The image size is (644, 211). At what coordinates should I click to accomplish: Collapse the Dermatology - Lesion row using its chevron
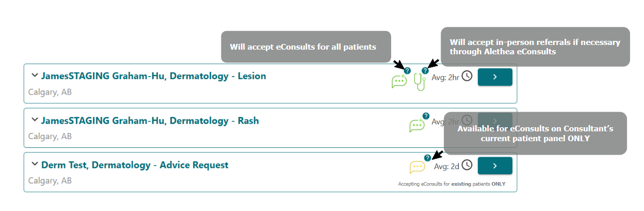(35, 76)
